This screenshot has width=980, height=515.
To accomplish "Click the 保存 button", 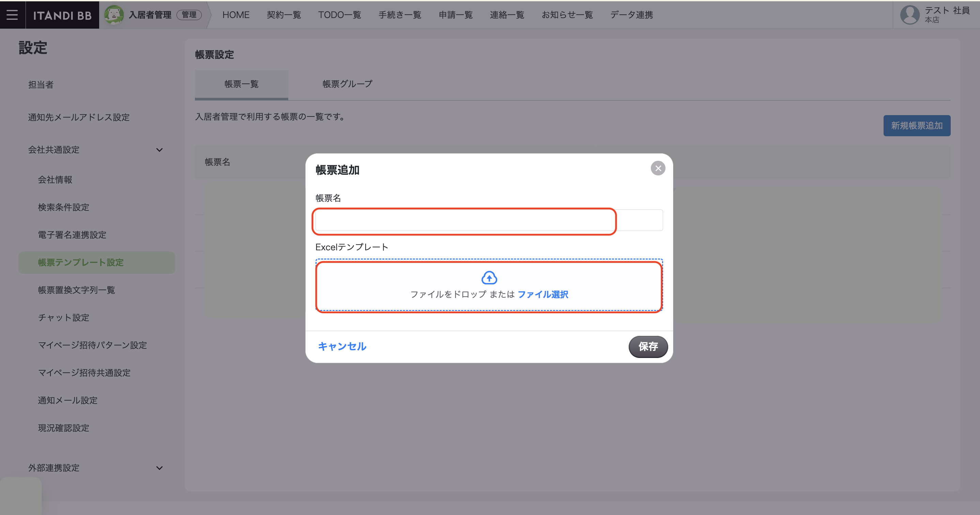I will coord(648,346).
